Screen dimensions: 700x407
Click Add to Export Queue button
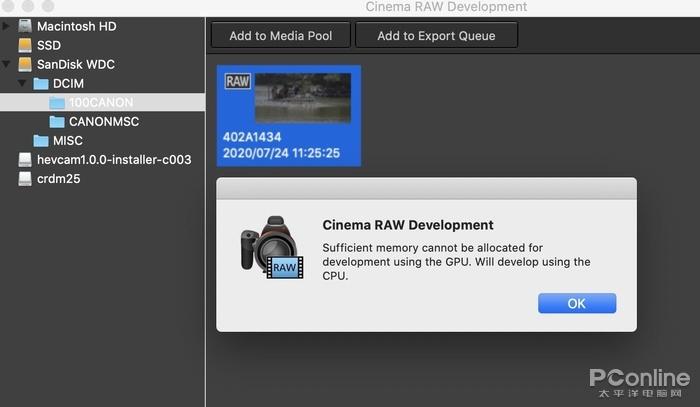tap(436, 35)
